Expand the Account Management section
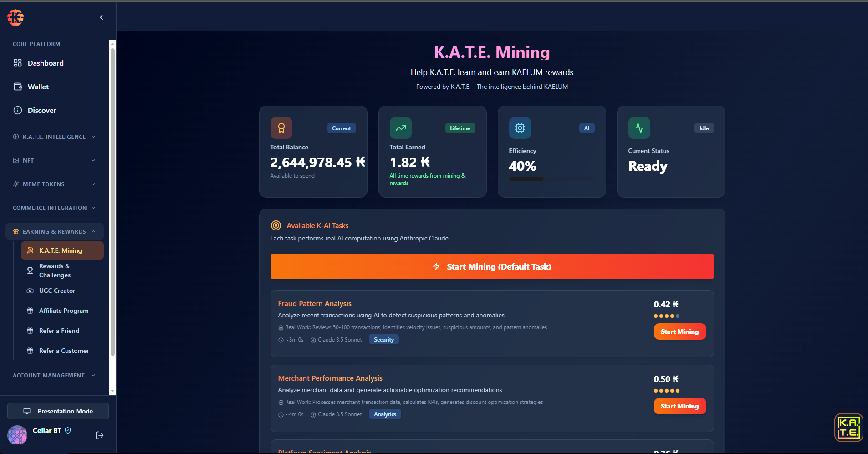The image size is (868, 454). (x=55, y=375)
